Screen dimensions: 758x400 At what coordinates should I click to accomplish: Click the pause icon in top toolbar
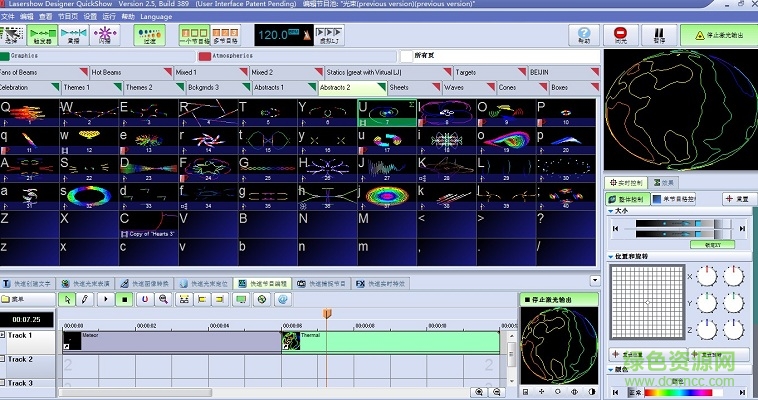pos(659,35)
